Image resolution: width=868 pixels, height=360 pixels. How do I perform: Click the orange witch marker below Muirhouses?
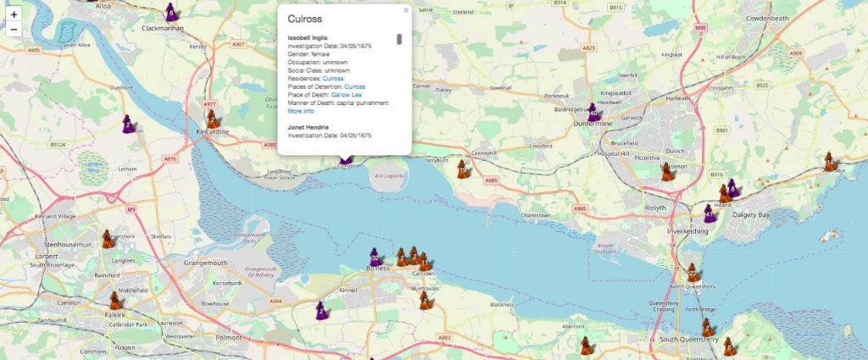426,300
